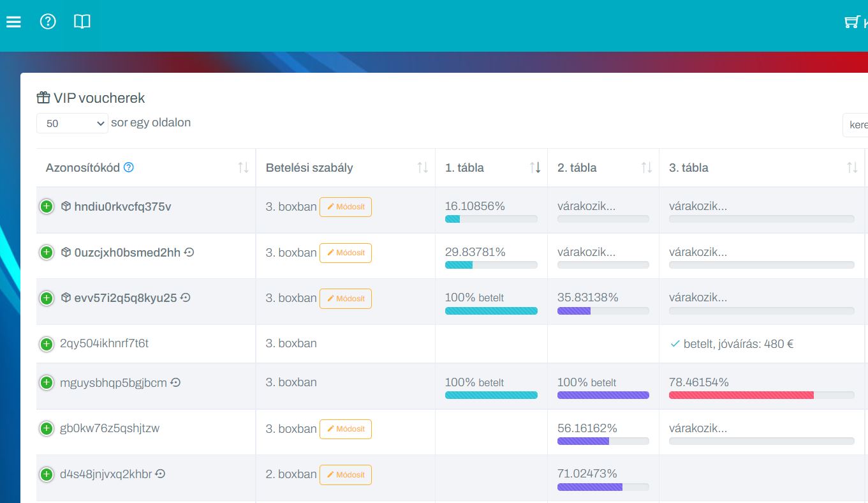The height and width of the screenshot is (503, 868).
Task: Click Módosít button for evv57i2q5q8kyu25
Action: point(346,298)
